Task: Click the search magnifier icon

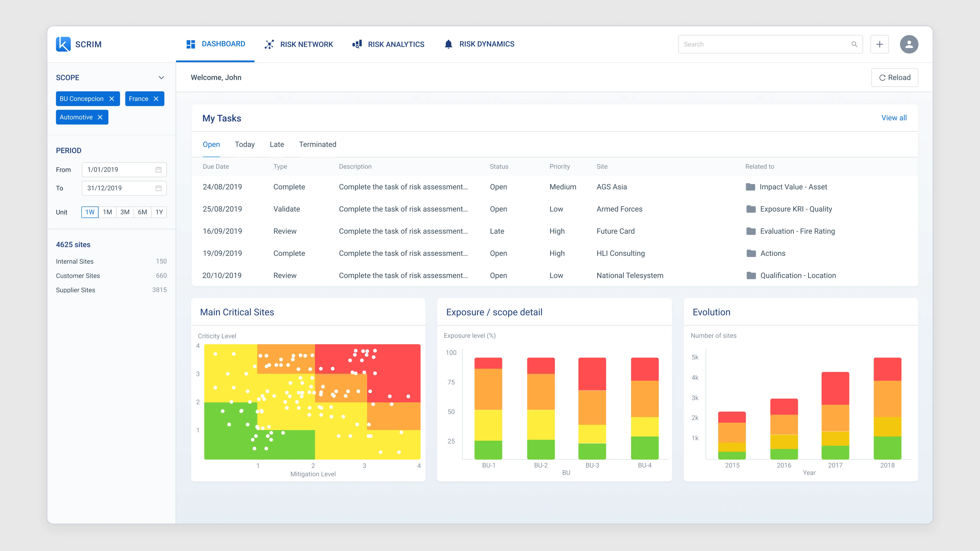Action: (855, 44)
